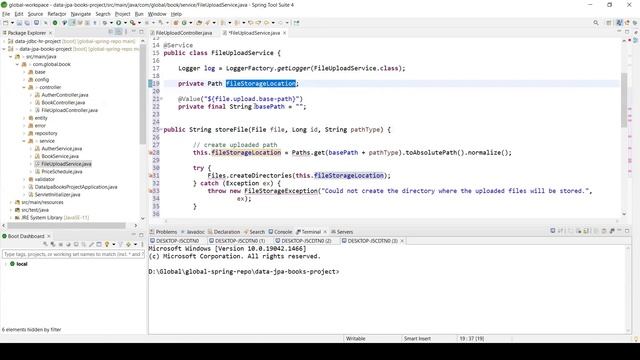This screenshot has width=640, height=360.
Task: Minimize the Package Explorer view
Action: tap(134, 32)
